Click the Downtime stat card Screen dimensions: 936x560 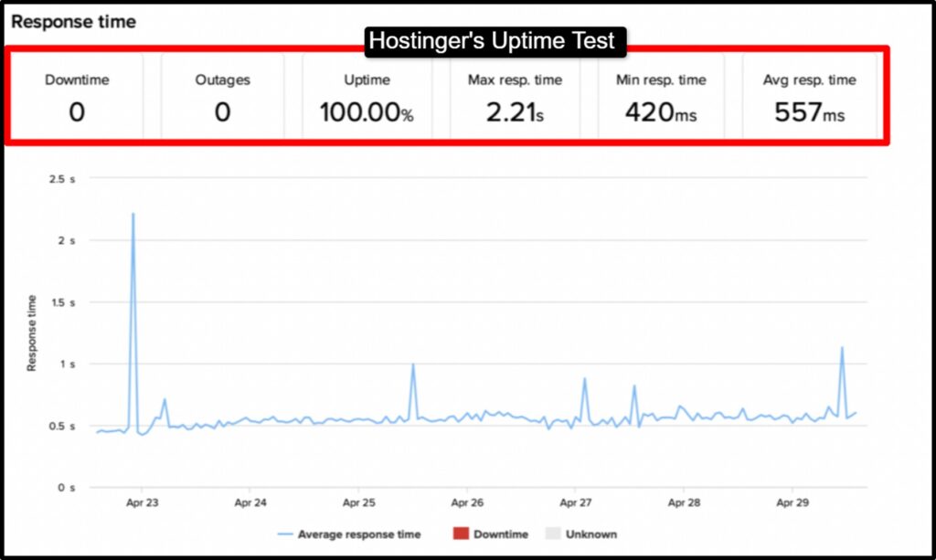tap(77, 96)
